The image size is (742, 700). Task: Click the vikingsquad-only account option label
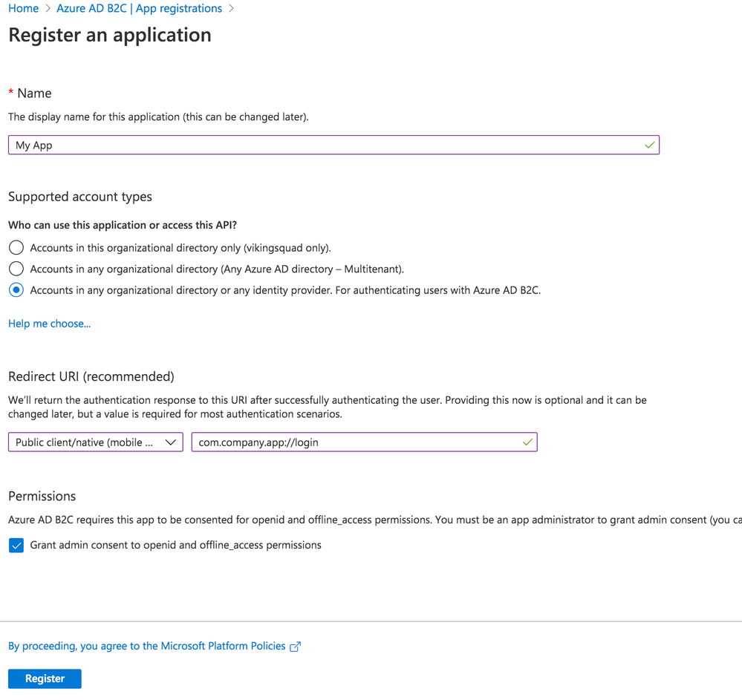pyautogui.click(x=180, y=248)
